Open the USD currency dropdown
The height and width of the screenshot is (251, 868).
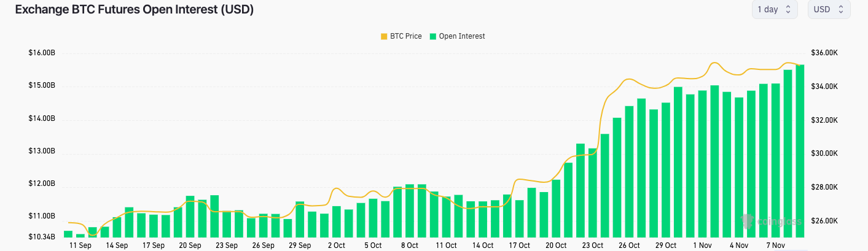pos(829,9)
